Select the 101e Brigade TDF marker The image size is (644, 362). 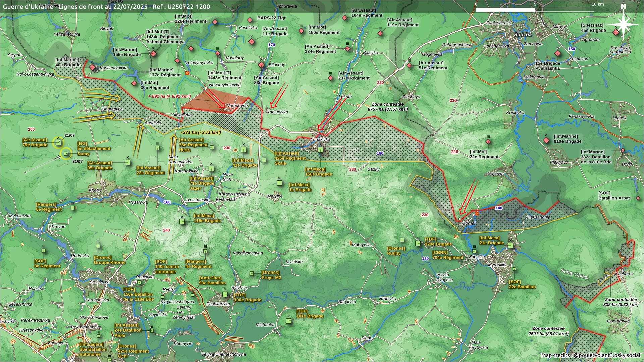pyautogui.click(x=288, y=321)
